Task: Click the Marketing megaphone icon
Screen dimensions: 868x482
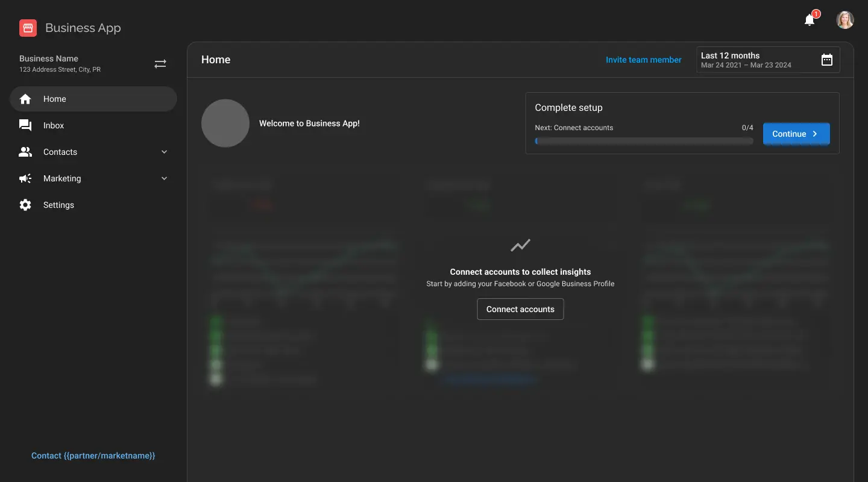Action: [x=25, y=178]
